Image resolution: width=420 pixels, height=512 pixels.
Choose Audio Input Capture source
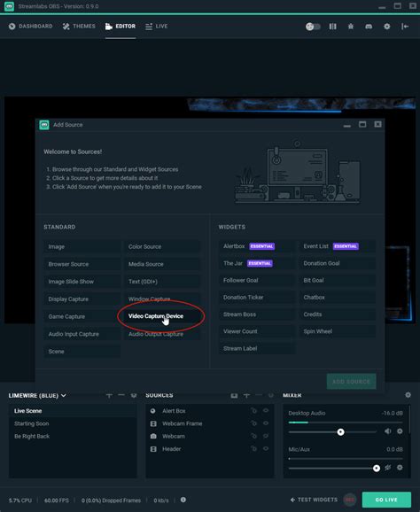point(82,334)
